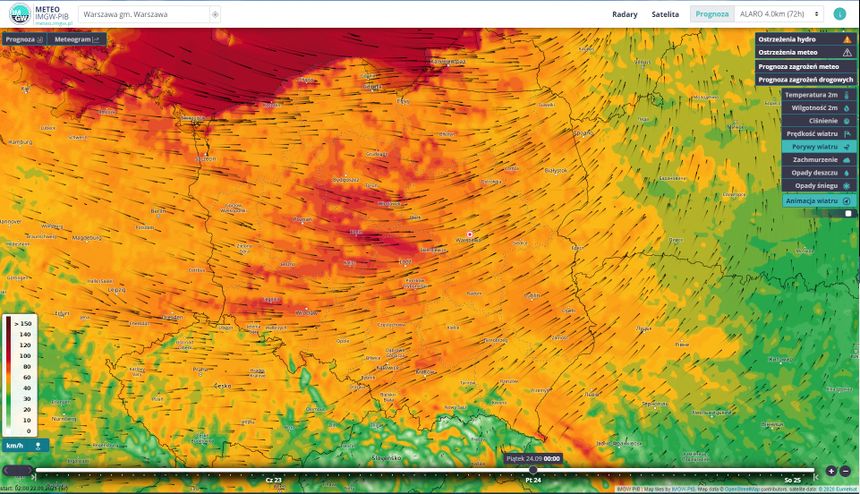Viewport: 860px width, 494px height.
Task: Click the timeline slider handle at Piątek 24.09
Action: 533,470
